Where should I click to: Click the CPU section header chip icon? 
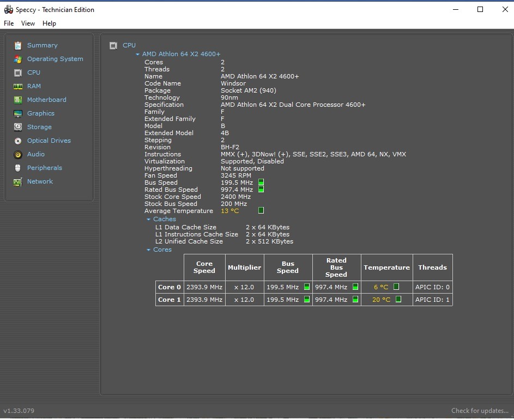coord(113,46)
